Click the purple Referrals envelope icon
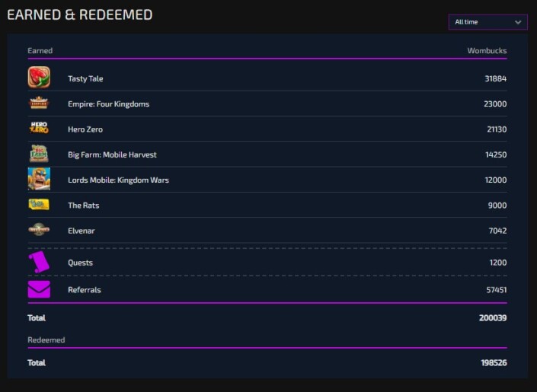 [x=39, y=289]
